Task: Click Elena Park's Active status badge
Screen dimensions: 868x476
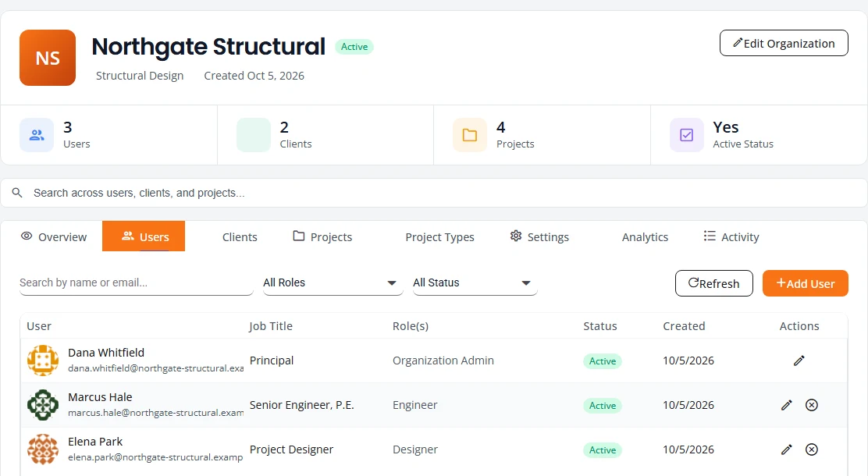Action: (603, 450)
